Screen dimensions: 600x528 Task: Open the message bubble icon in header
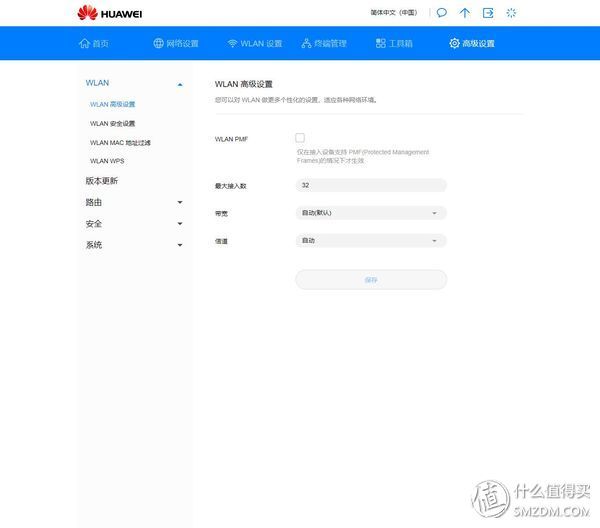(442, 13)
